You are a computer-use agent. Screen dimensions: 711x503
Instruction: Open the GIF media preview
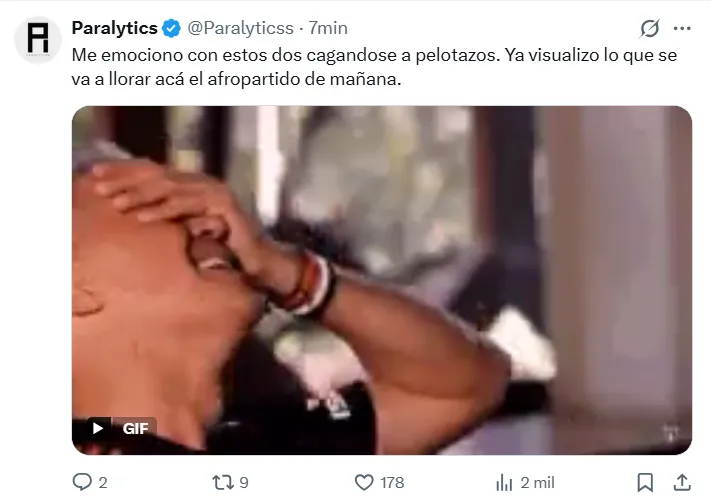point(382,280)
